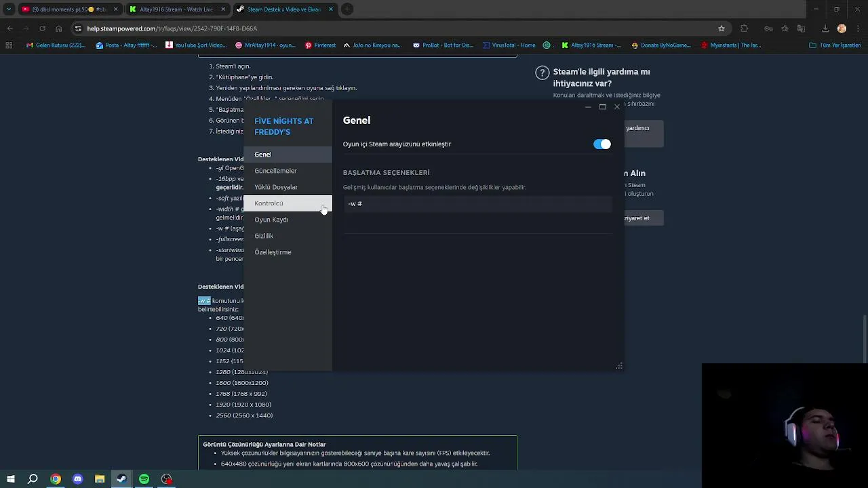
Task: Open the VirusTotal - Home bookmark
Action: tap(509, 45)
